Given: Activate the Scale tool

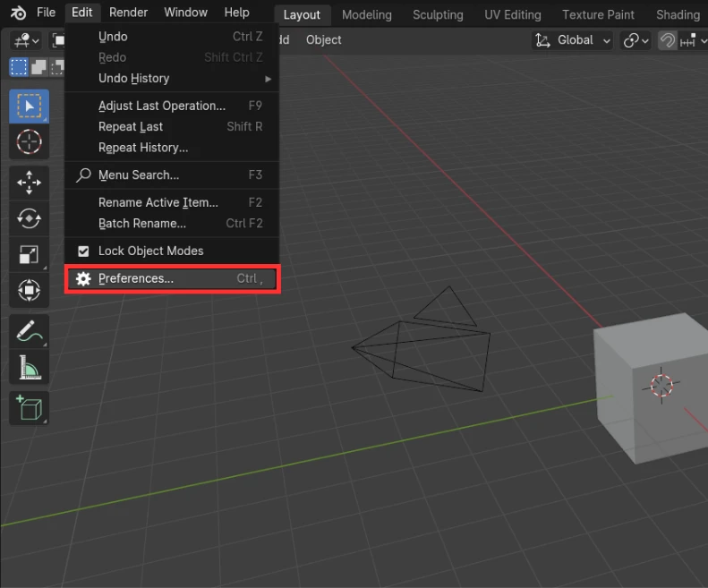Looking at the screenshot, I should 30,254.
